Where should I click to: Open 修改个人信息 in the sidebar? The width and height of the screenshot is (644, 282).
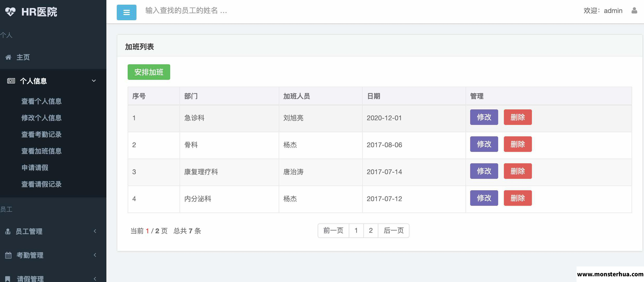coord(42,118)
